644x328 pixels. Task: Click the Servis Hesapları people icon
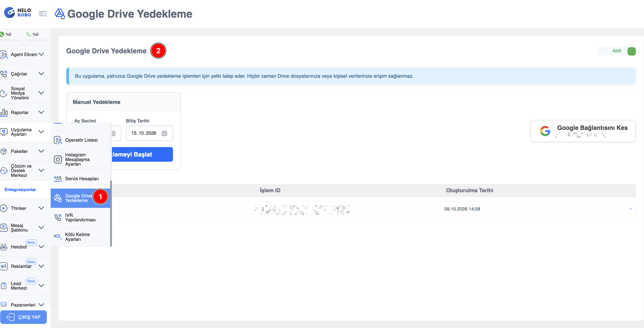58,179
